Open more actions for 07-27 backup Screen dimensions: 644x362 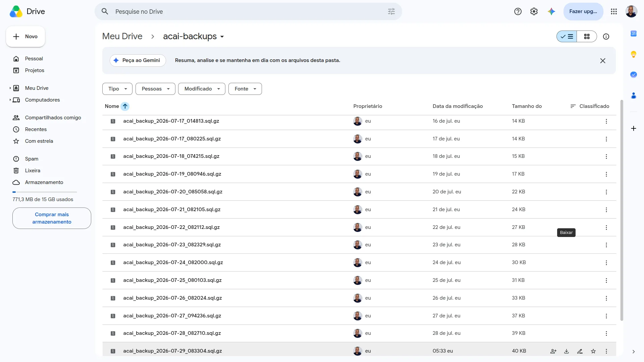tap(606, 316)
